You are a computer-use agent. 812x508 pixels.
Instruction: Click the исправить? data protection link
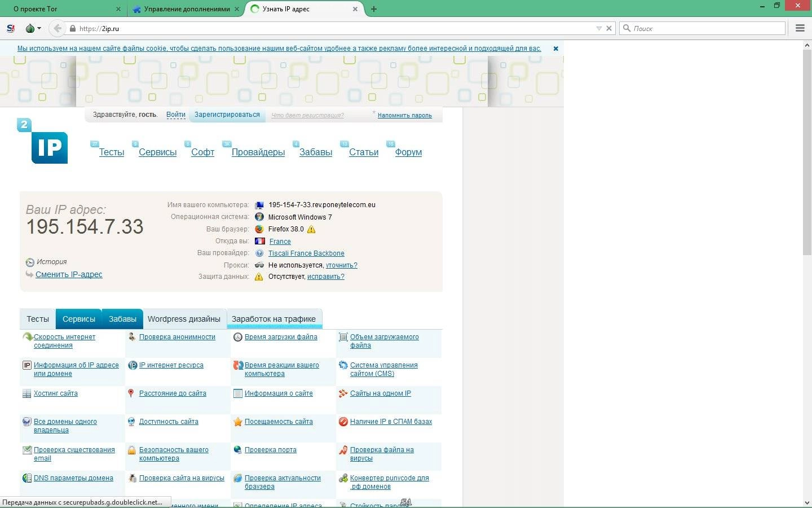(x=326, y=277)
